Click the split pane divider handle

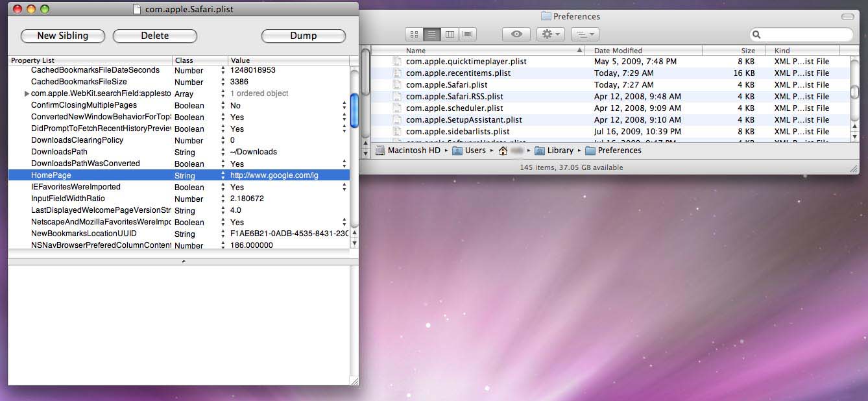[183, 261]
